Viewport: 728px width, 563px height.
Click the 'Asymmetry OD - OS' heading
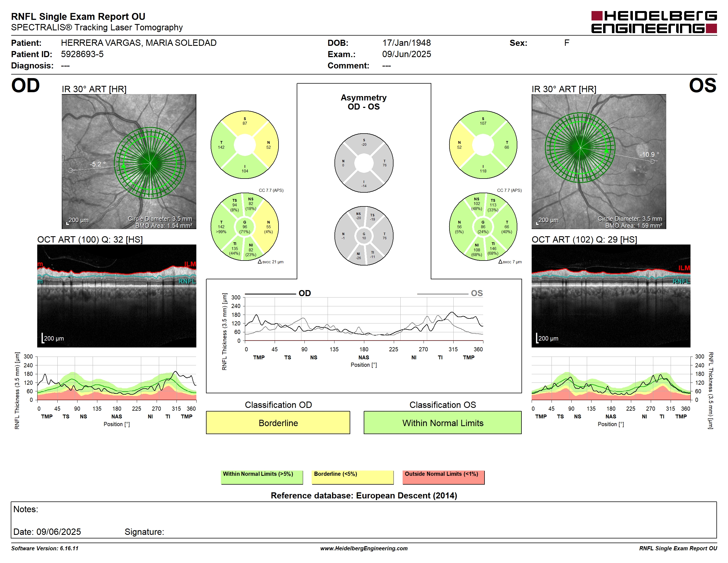[364, 102]
